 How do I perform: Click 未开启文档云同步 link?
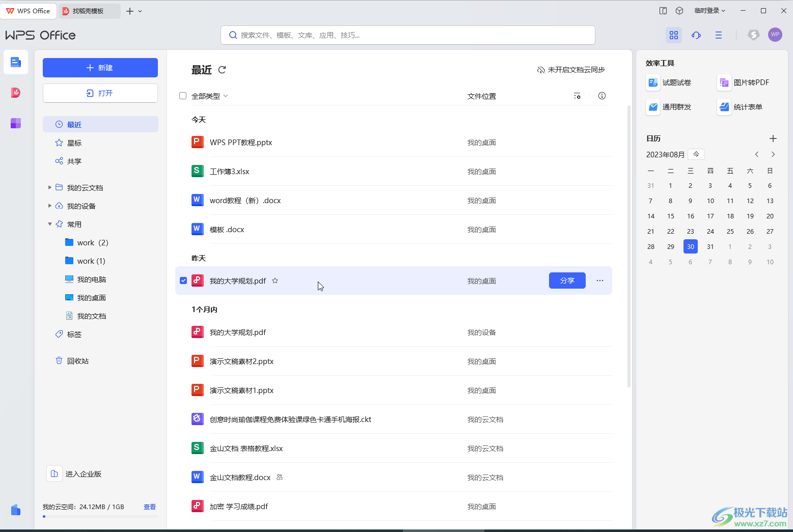(571, 70)
